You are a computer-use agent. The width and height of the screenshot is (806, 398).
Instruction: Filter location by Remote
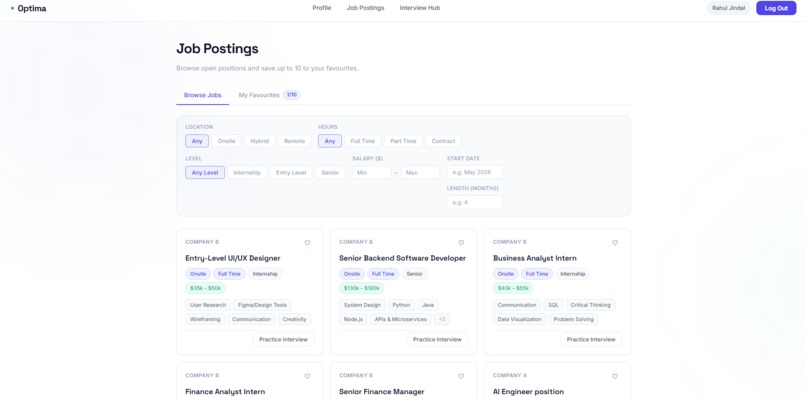[x=295, y=141]
